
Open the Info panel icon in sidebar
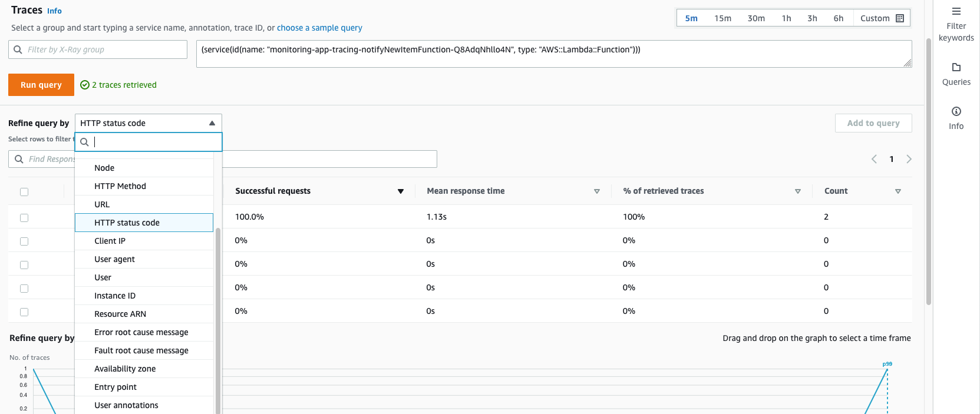[956, 111]
